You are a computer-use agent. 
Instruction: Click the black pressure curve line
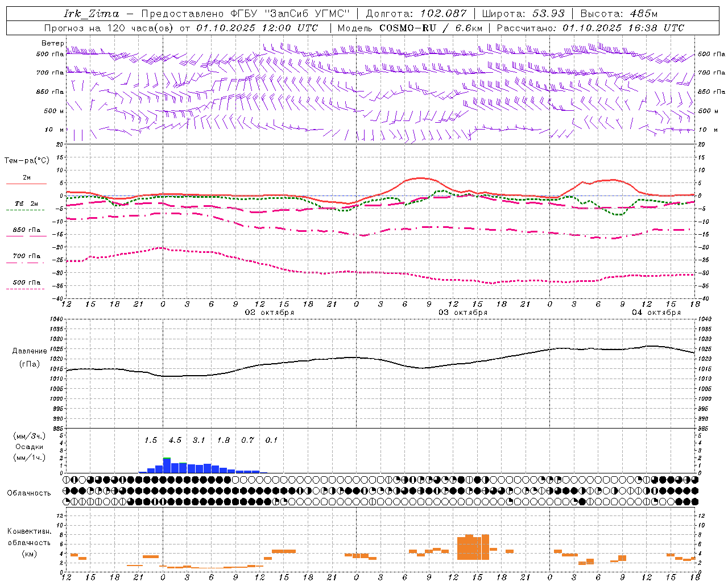380,360
